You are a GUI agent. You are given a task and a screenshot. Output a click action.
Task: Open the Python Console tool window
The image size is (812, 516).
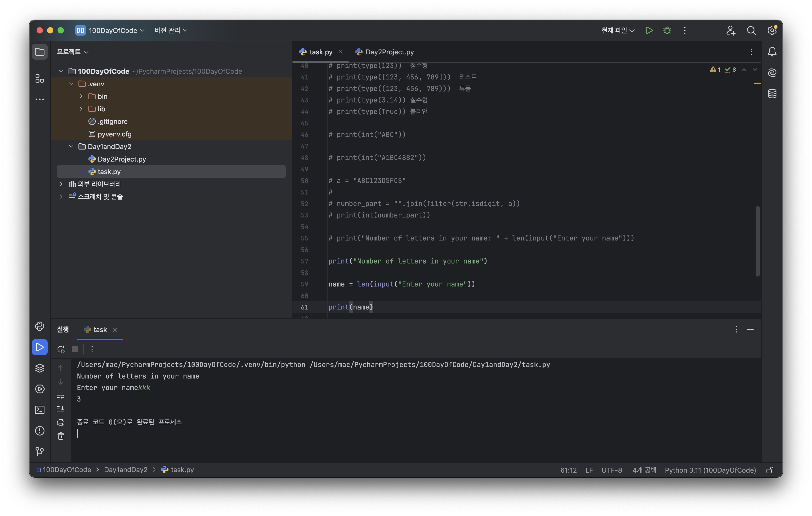[x=40, y=326]
